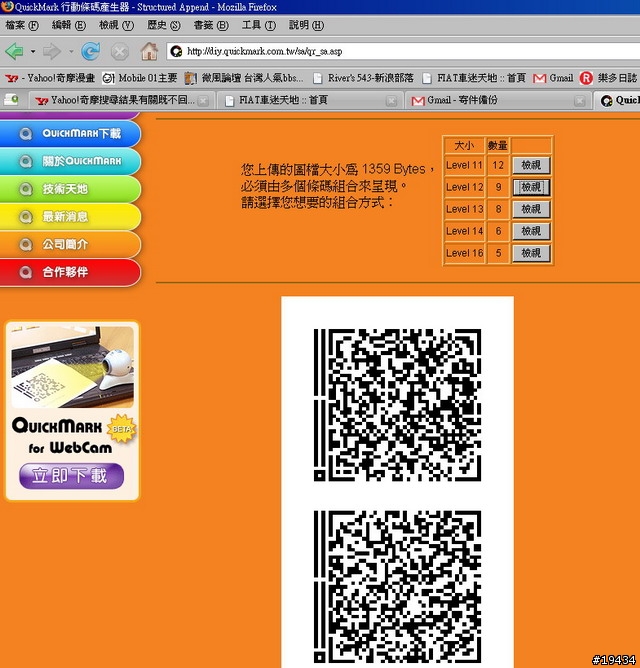Viewport: 640px width, 668px height.
Task: Open the 編輯 (E) menu
Action: (68, 26)
